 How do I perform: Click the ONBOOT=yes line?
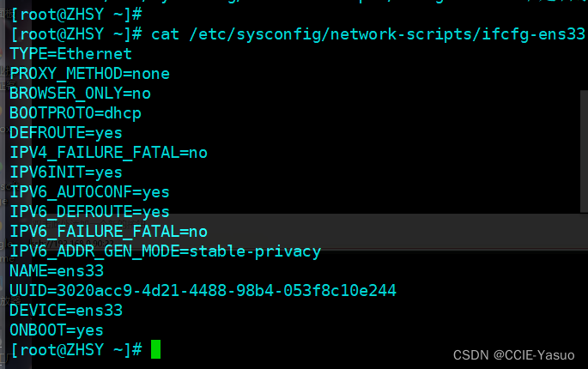pyautogui.click(x=57, y=330)
